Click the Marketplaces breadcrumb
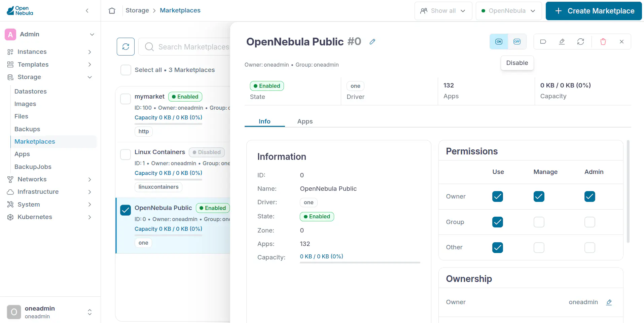644x323 pixels. pyautogui.click(x=180, y=10)
